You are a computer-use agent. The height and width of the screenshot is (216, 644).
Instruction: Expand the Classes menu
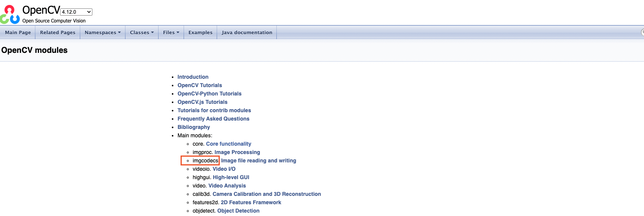142,32
